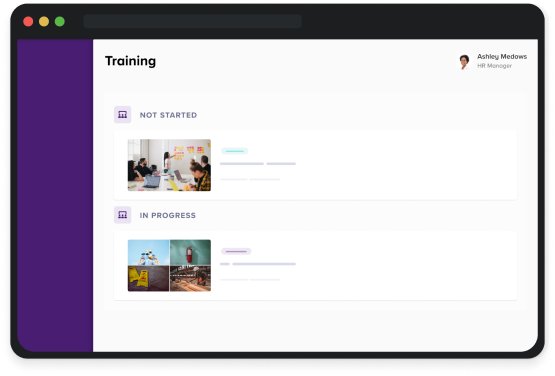Click the teal status tag on first course

(234, 151)
